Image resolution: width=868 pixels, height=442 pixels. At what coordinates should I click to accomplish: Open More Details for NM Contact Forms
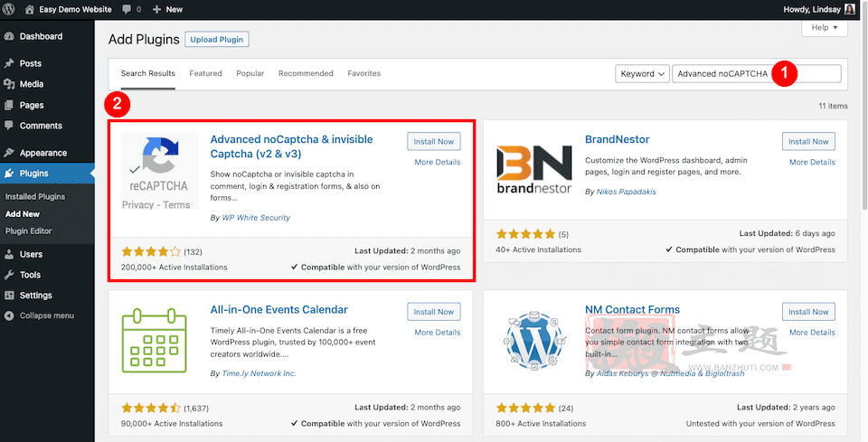812,333
